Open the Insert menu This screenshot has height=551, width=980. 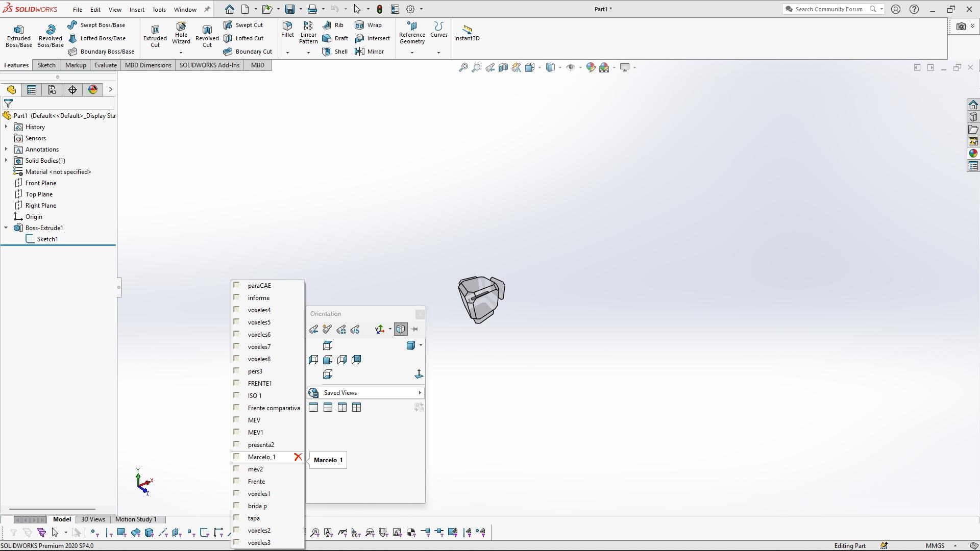click(137, 9)
